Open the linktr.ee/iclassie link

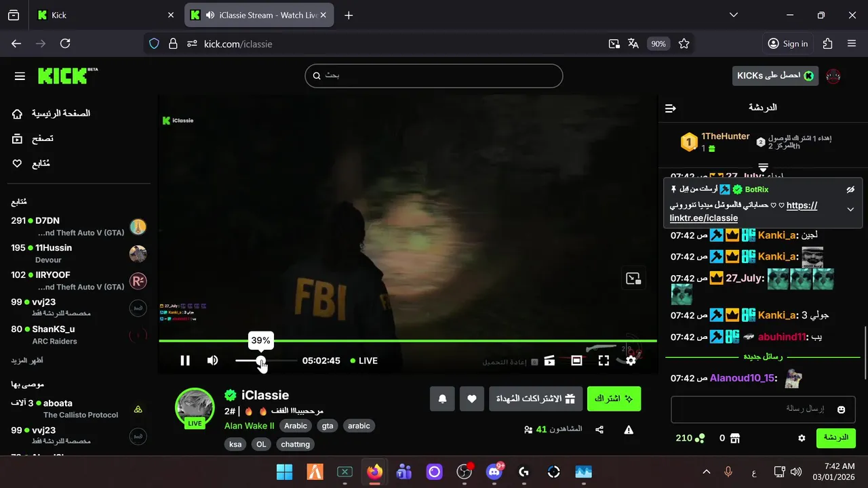pos(743,211)
